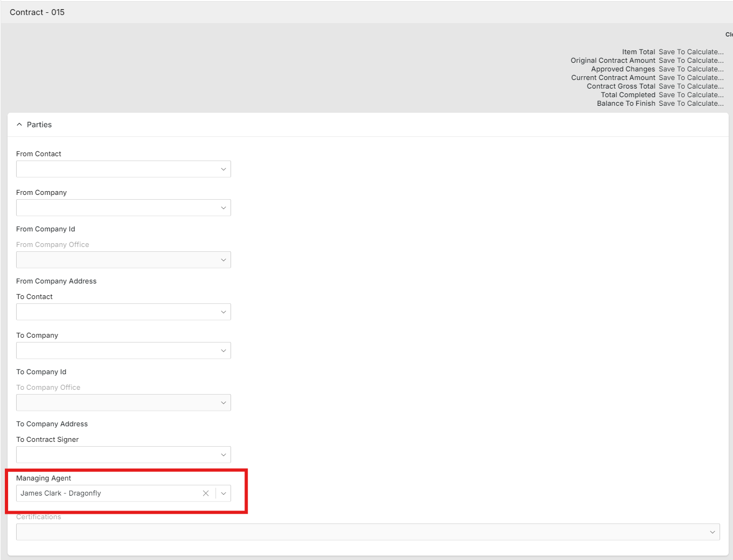Click the Original Contract Amount value
Screen dimensions: 733x560
691,61
